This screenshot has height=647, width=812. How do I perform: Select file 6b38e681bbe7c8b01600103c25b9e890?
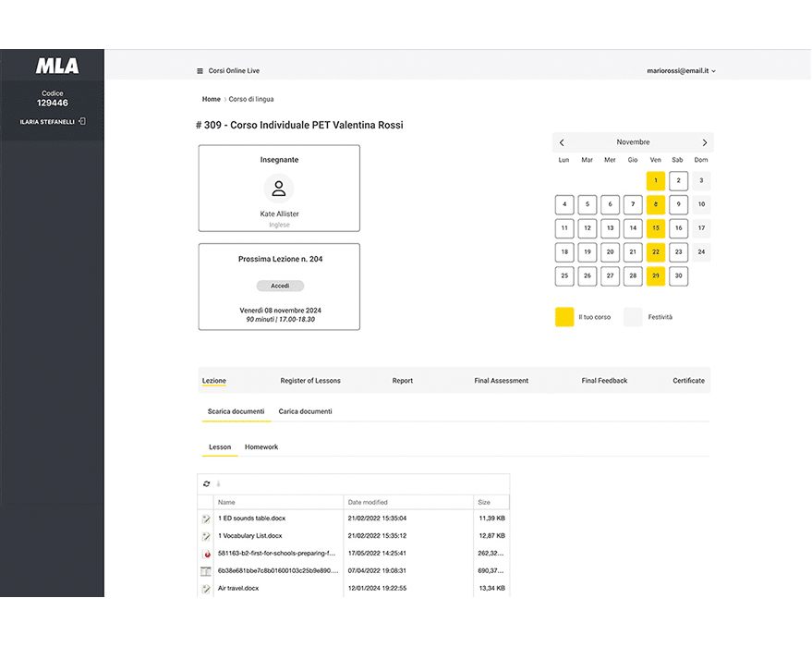[278, 571]
